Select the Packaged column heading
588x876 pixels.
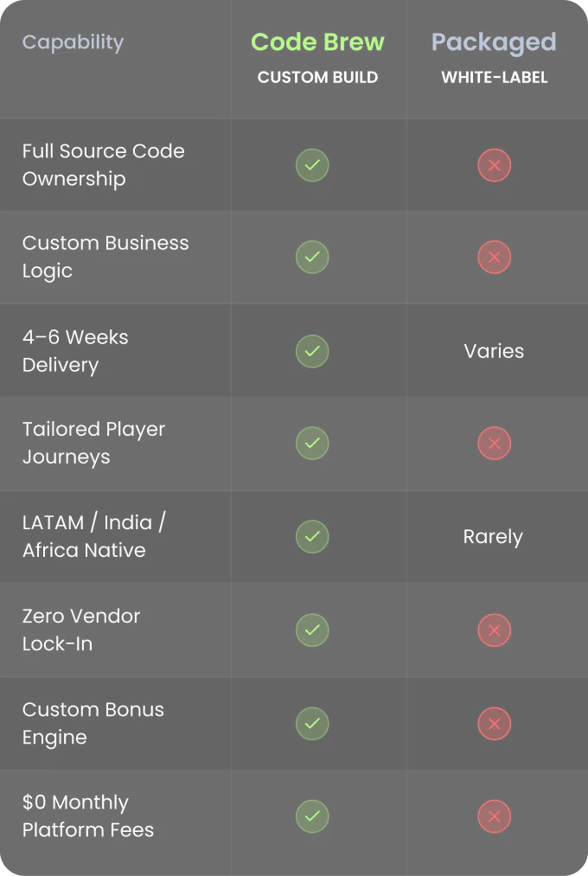click(494, 42)
